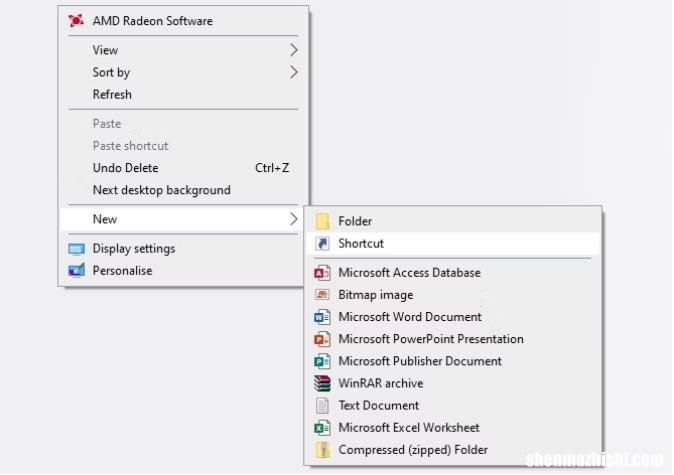The image size is (674, 475).
Task: Click the yellow Folder icon
Action: tap(322, 221)
